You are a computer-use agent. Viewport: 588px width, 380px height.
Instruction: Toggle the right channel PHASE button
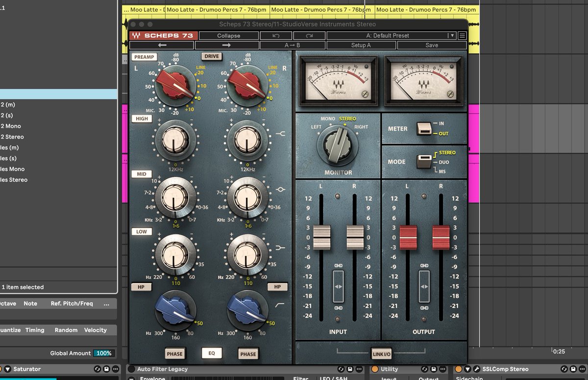pyautogui.click(x=248, y=354)
